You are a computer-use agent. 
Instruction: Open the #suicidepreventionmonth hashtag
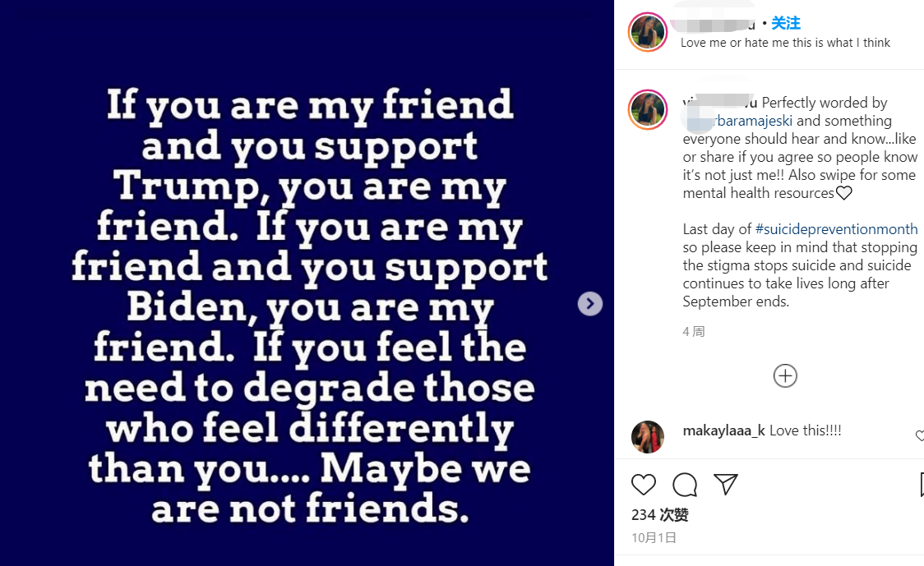coord(836,229)
